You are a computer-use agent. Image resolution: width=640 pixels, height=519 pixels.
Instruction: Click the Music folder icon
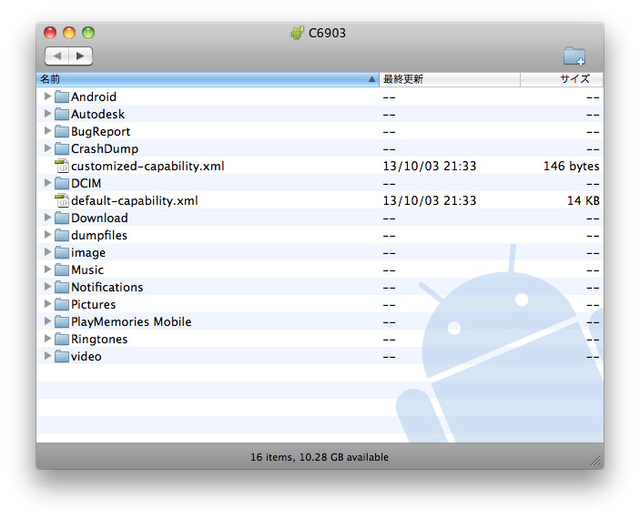(x=61, y=270)
